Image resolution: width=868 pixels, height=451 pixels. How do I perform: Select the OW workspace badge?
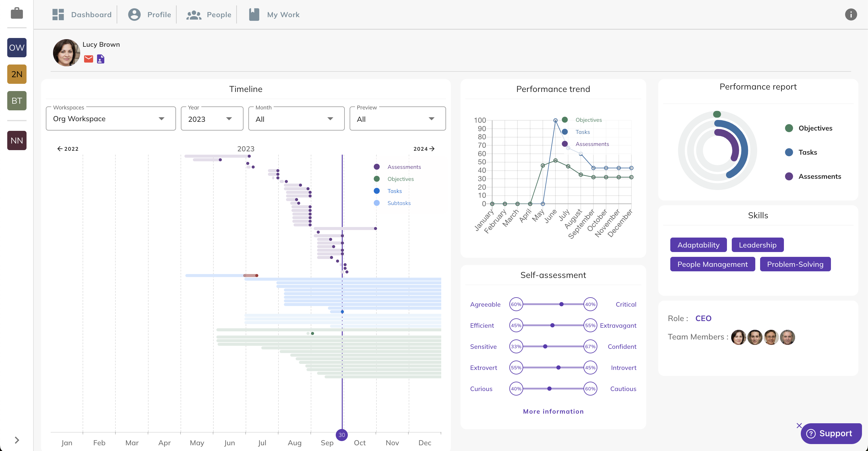click(17, 48)
